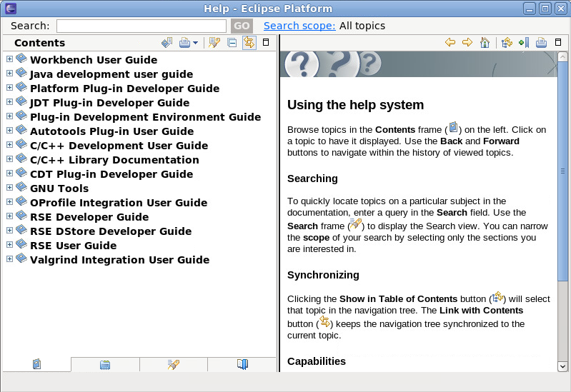Click the vertical scrollbar down arrow
The image size is (571, 392).
coord(562,366)
